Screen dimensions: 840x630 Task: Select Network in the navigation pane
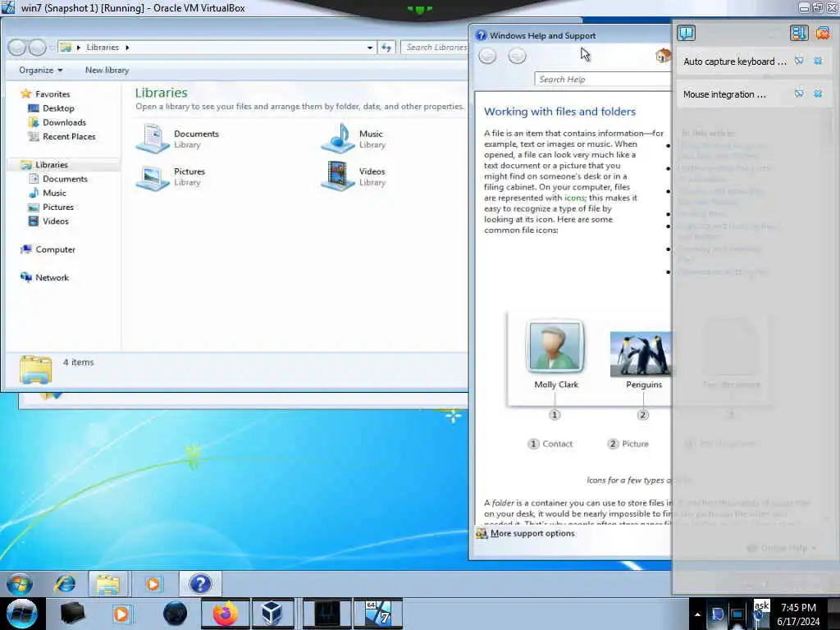point(52,277)
